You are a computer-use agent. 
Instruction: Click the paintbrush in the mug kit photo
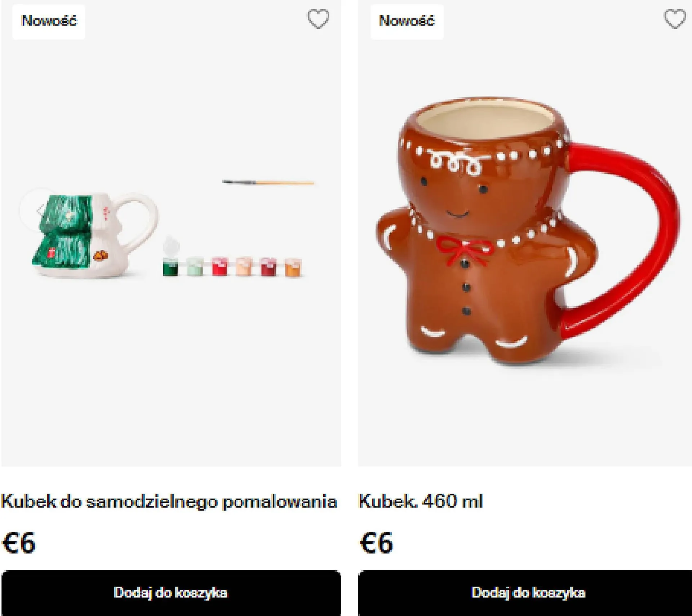pos(268,183)
